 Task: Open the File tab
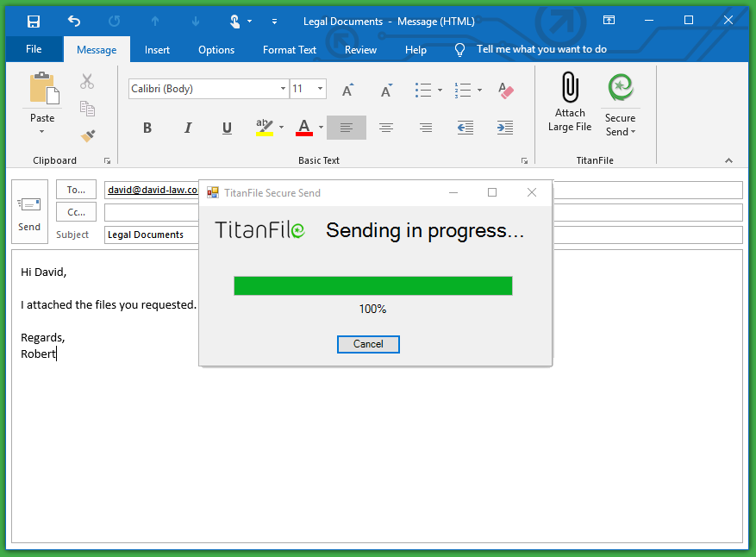tap(34, 49)
